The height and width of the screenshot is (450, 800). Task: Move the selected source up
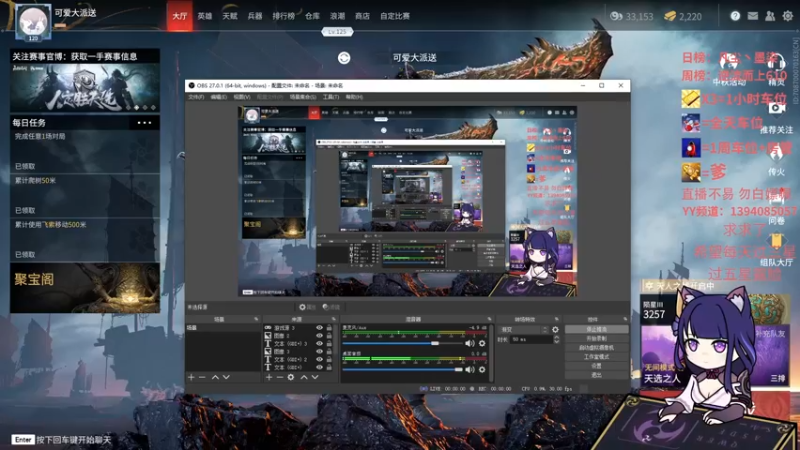tap(304, 377)
